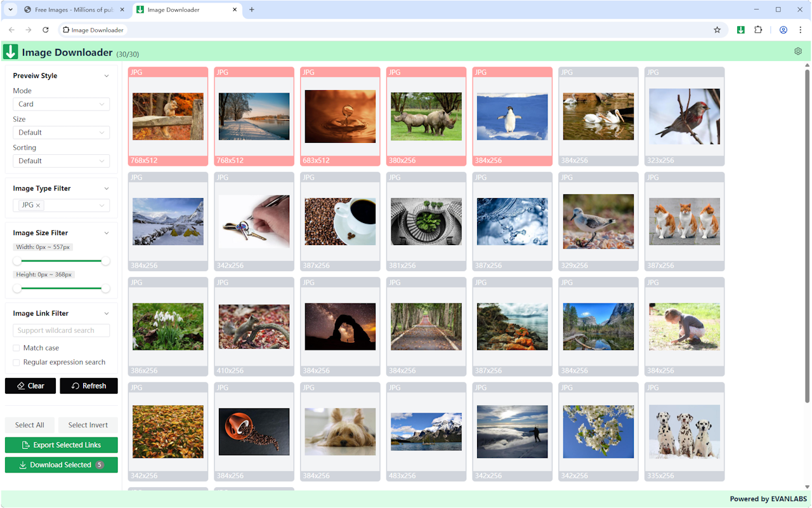Click the page vertical scrollbar
812x508 pixels.
pos(808,236)
